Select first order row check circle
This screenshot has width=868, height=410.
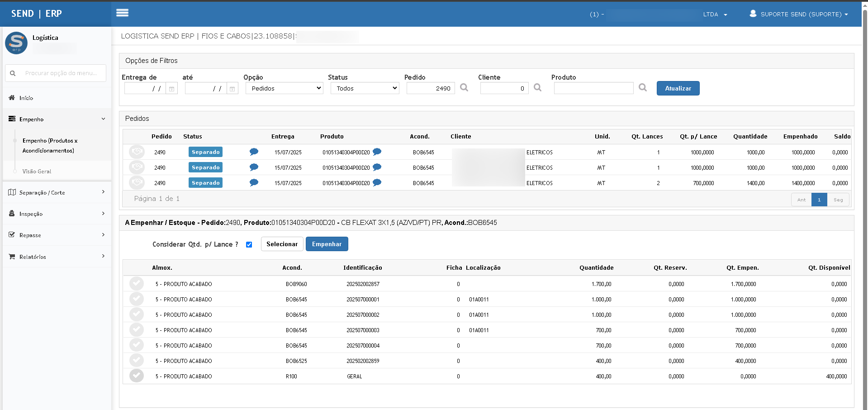[x=137, y=152]
